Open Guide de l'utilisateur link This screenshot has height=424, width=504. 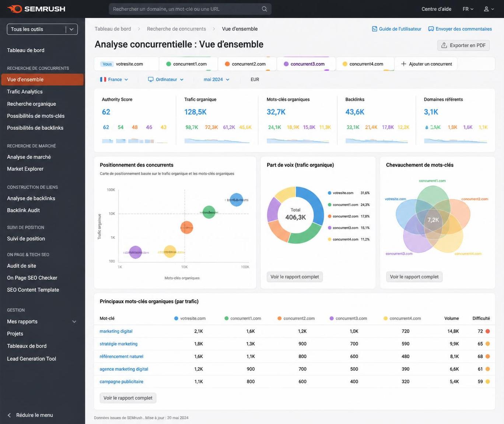[396, 29]
